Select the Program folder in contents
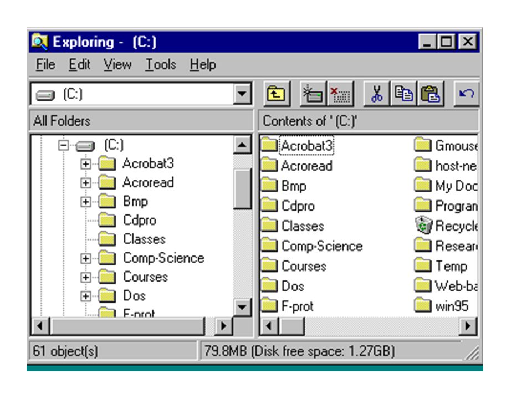 coord(446,206)
